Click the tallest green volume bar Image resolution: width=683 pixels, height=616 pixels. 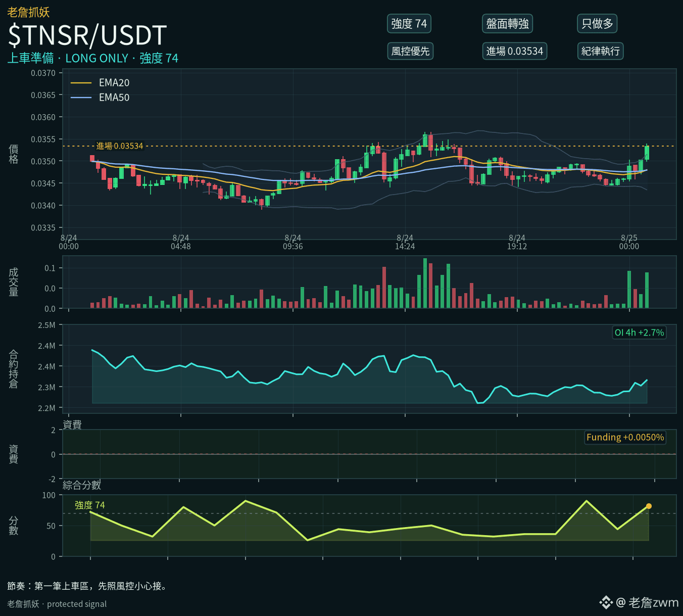[425, 283]
